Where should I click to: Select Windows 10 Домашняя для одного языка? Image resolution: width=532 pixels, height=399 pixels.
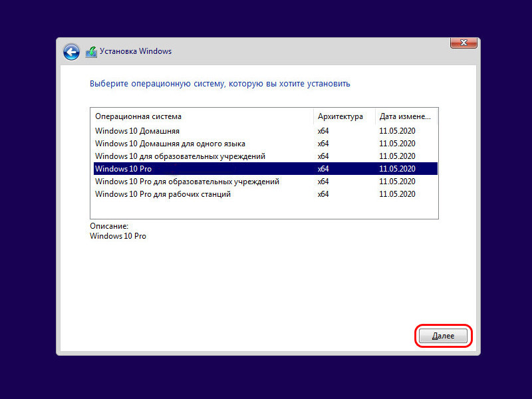click(x=265, y=144)
